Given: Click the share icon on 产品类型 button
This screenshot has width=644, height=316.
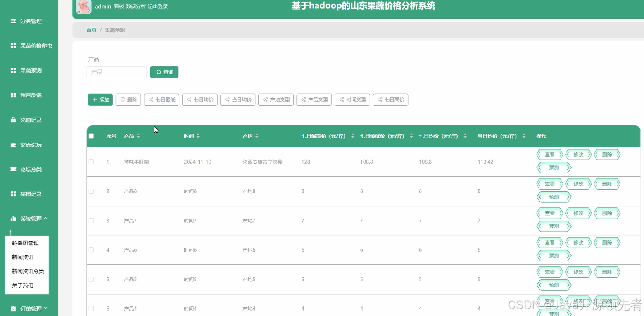Looking at the screenshot, I should point(303,100).
